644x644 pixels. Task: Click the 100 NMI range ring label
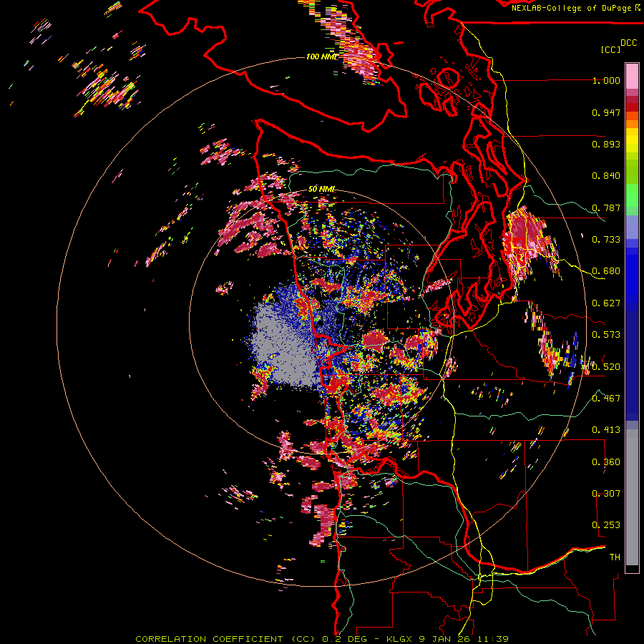tap(321, 57)
